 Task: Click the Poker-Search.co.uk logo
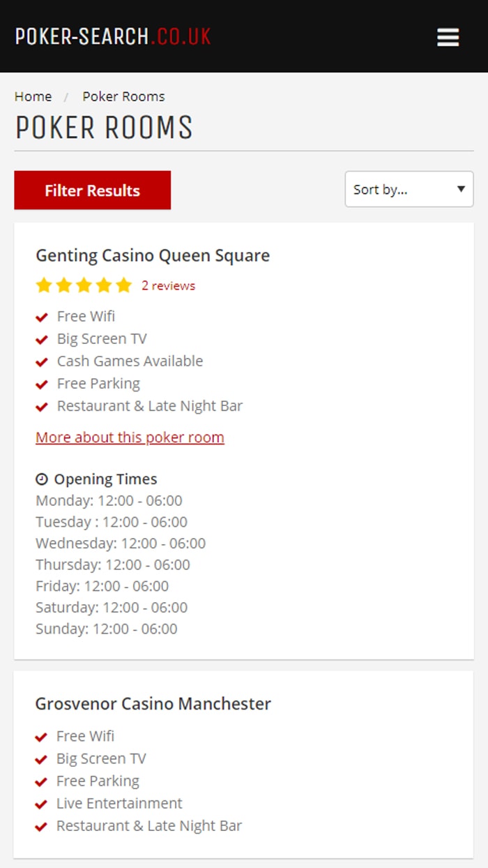click(x=113, y=36)
